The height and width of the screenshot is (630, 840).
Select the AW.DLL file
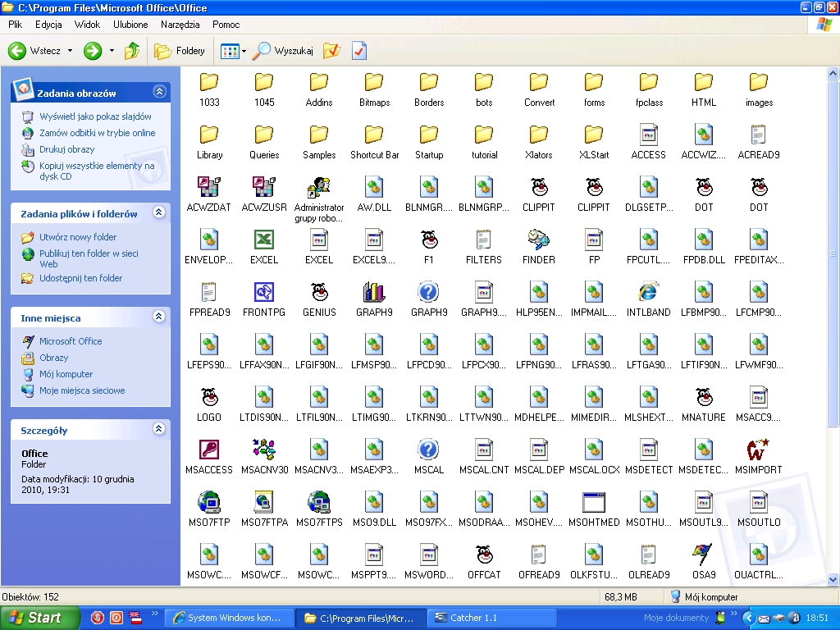pos(374,188)
